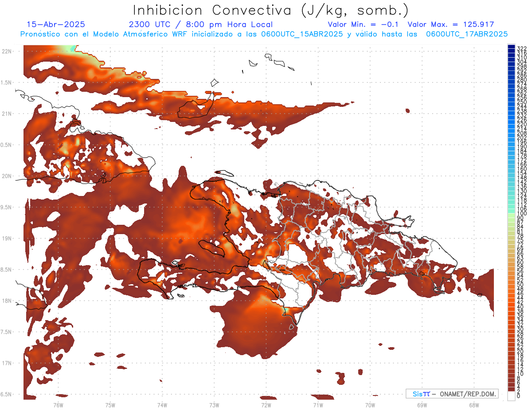
Task: Click the "73W" longitude label
Action: (214, 405)
